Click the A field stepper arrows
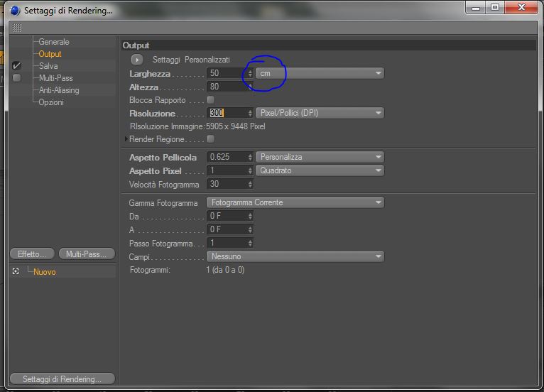This screenshot has width=544, height=392. [x=250, y=229]
